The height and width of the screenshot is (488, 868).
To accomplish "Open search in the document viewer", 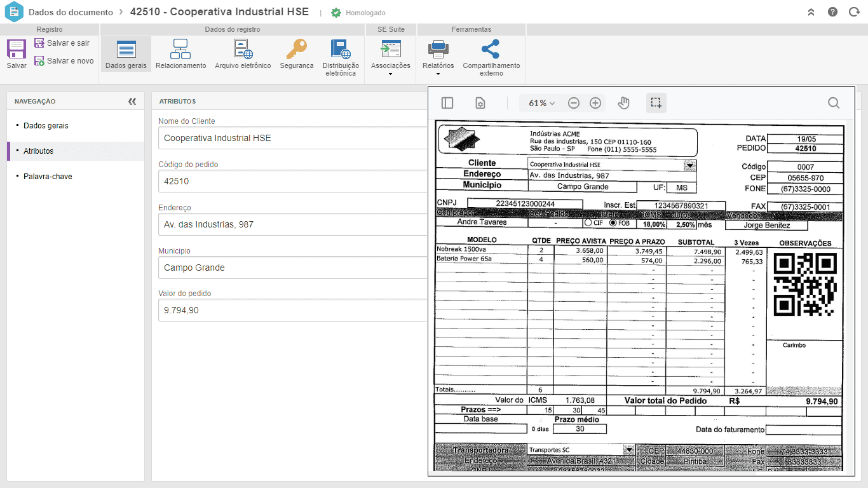I will pos(834,103).
